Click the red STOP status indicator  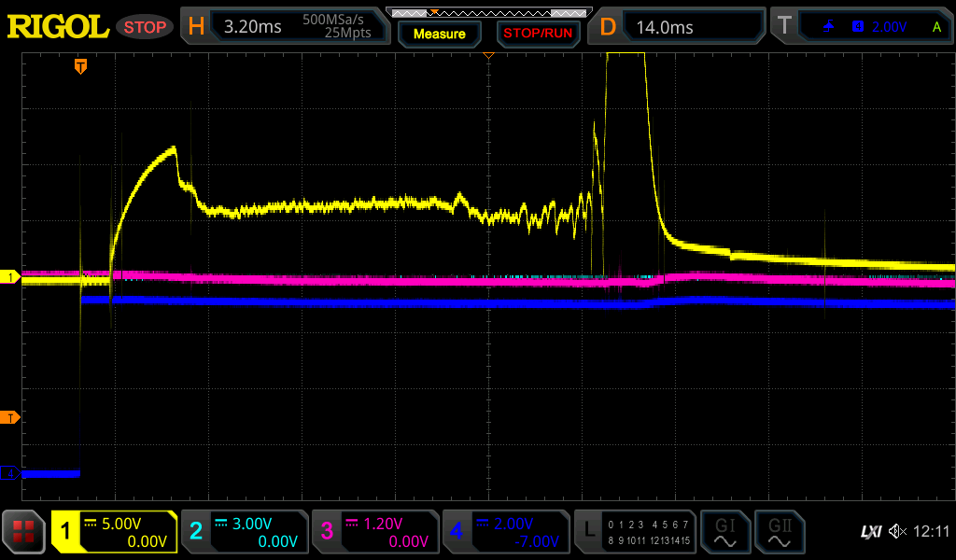coord(145,27)
